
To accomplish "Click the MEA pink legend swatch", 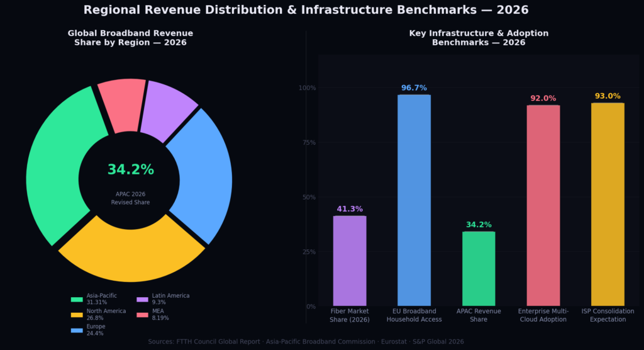I will pos(143,315).
